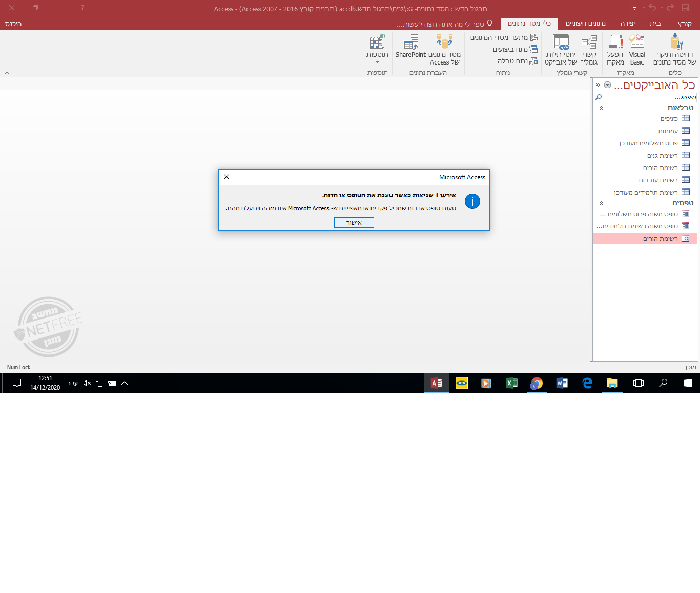Click the taskbar search magnifier
The width and height of the screenshot is (700, 593).
663,383
